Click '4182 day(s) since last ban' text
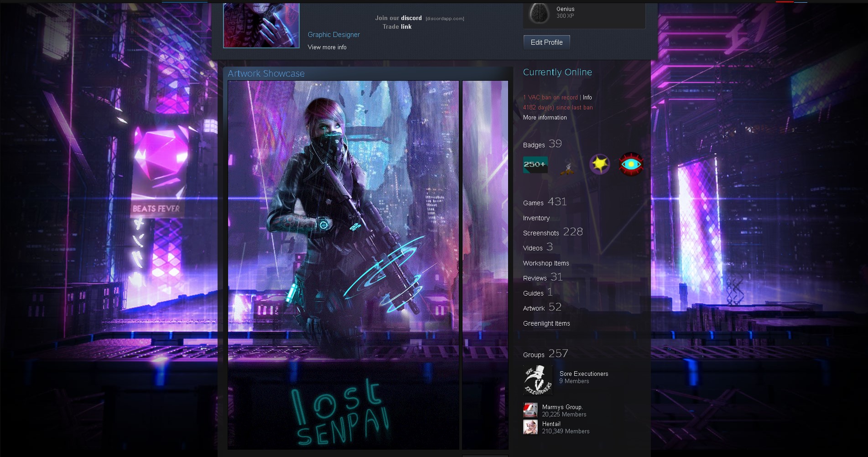The image size is (868, 457). point(558,108)
